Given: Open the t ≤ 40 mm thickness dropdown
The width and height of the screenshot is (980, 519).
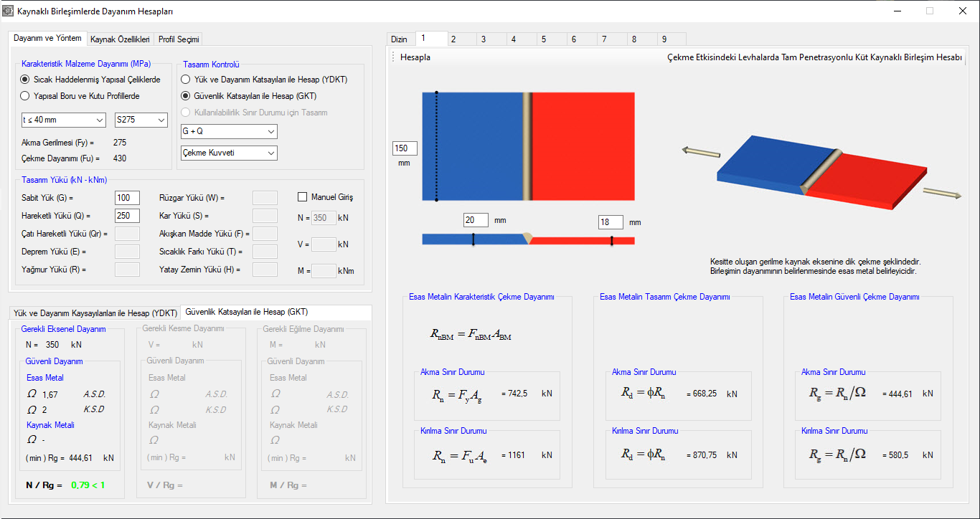Looking at the screenshot, I should (x=63, y=120).
